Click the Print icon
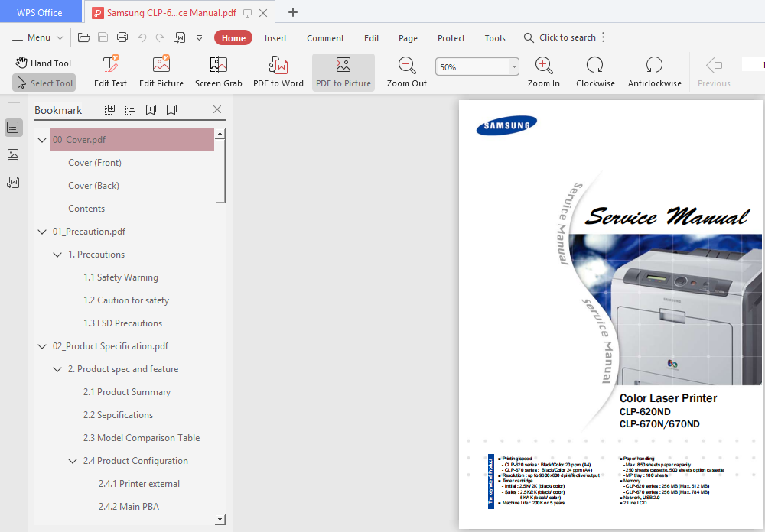Screen dimensions: 765x532 point(122,37)
